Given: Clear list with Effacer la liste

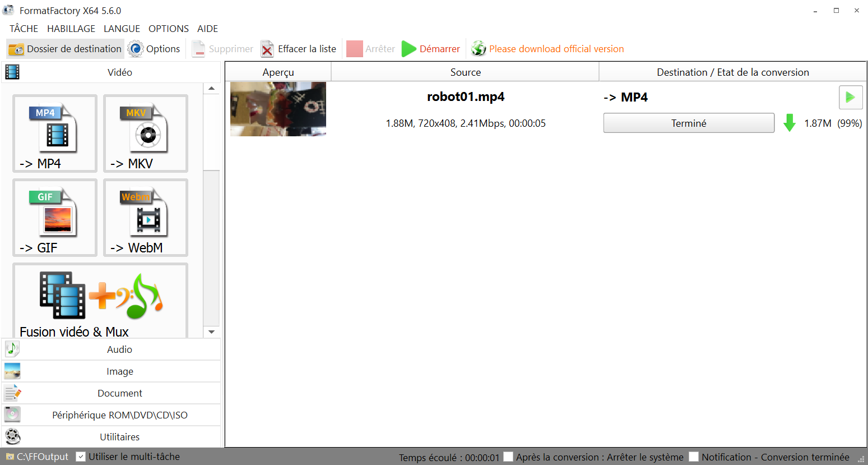Looking at the screenshot, I should (298, 49).
